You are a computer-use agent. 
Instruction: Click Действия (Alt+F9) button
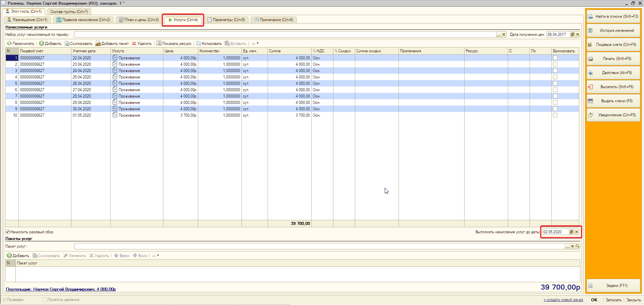[613, 73]
